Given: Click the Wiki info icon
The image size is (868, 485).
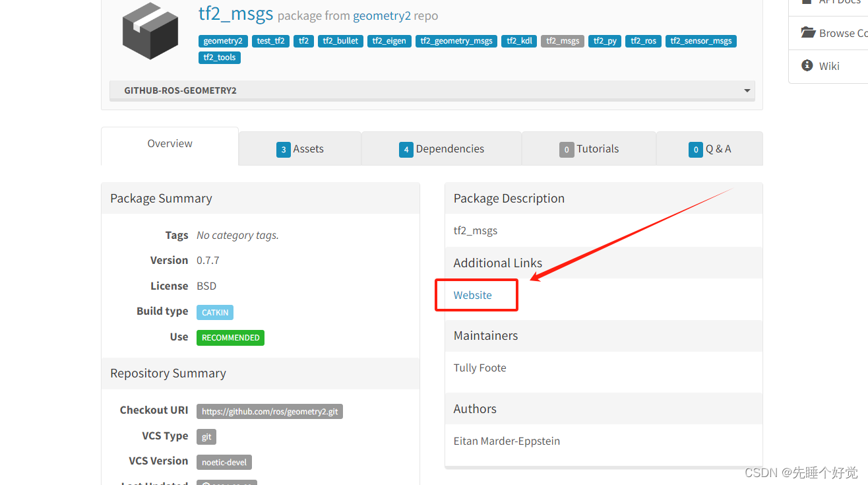Looking at the screenshot, I should click(x=807, y=65).
